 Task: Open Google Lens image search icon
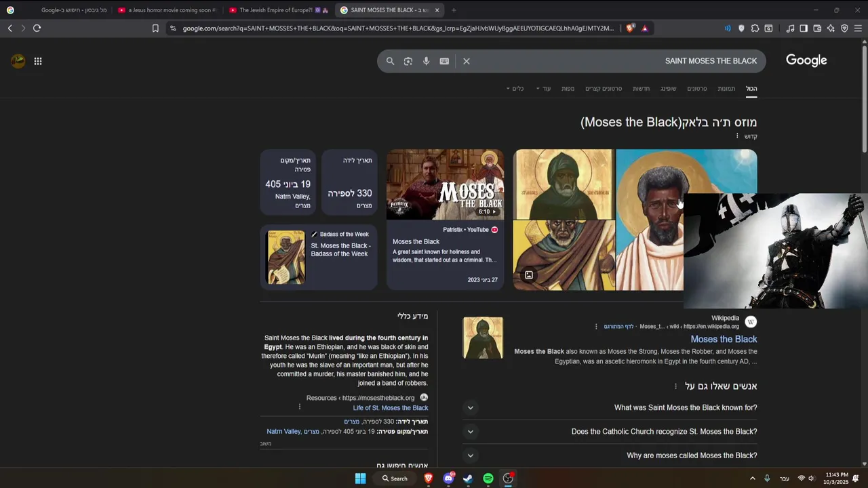[x=408, y=61]
